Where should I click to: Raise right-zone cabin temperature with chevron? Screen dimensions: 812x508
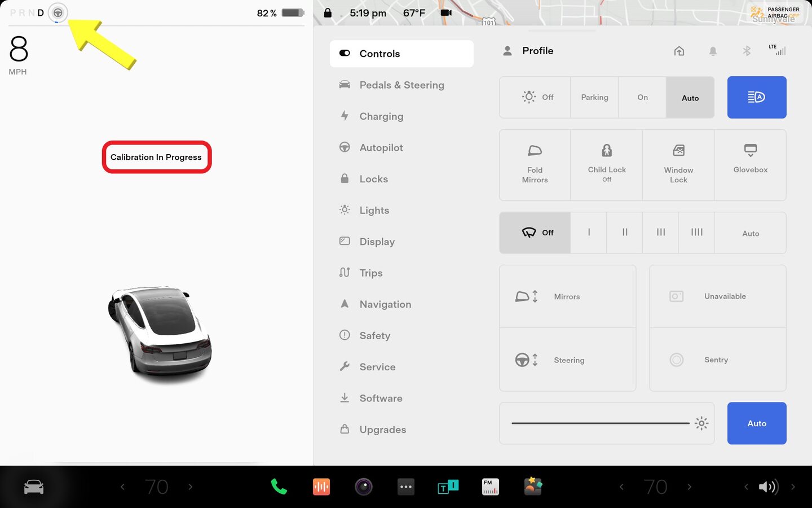click(x=689, y=487)
